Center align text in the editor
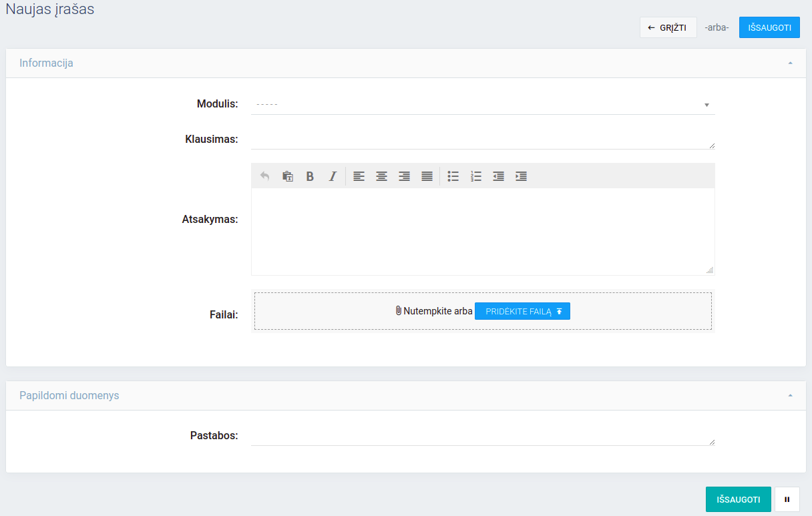This screenshot has height=516, width=812. coord(381,176)
